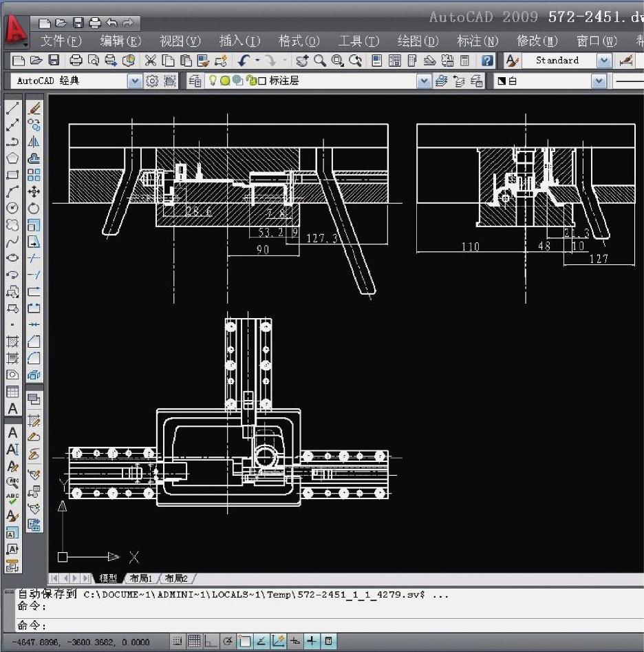Screen dimensions: 644x652
Task: Select the Rectangle draw tool
Action: click(12, 175)
